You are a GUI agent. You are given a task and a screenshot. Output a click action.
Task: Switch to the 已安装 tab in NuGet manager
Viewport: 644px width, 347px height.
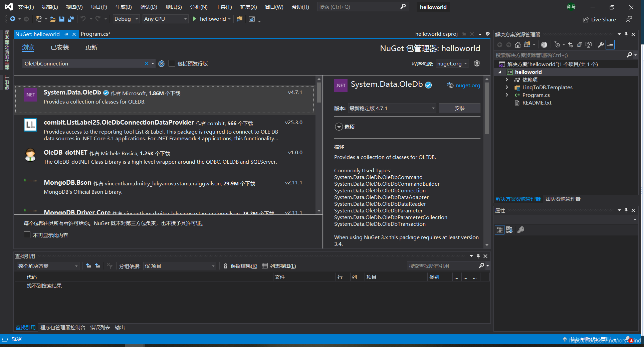[59, 47]
